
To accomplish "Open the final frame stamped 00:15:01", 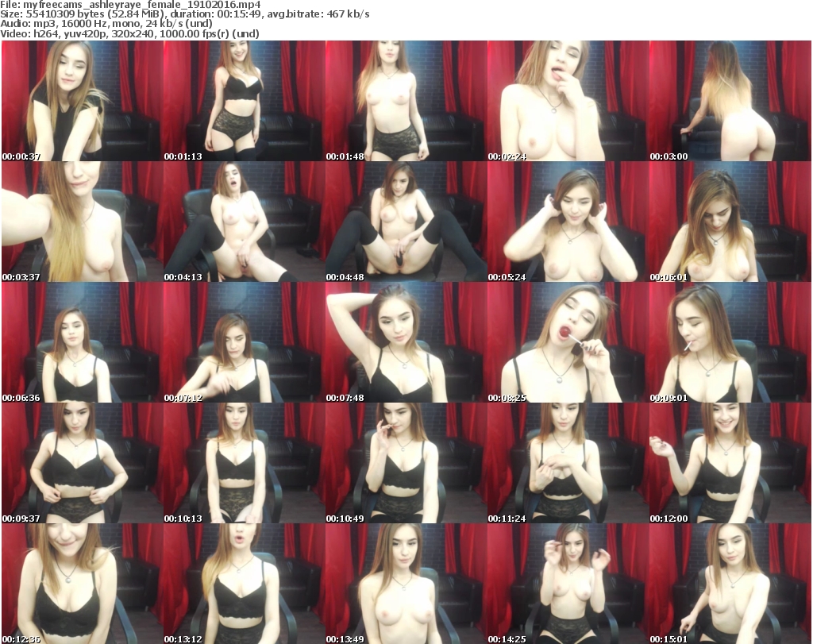I will (730, 584).
